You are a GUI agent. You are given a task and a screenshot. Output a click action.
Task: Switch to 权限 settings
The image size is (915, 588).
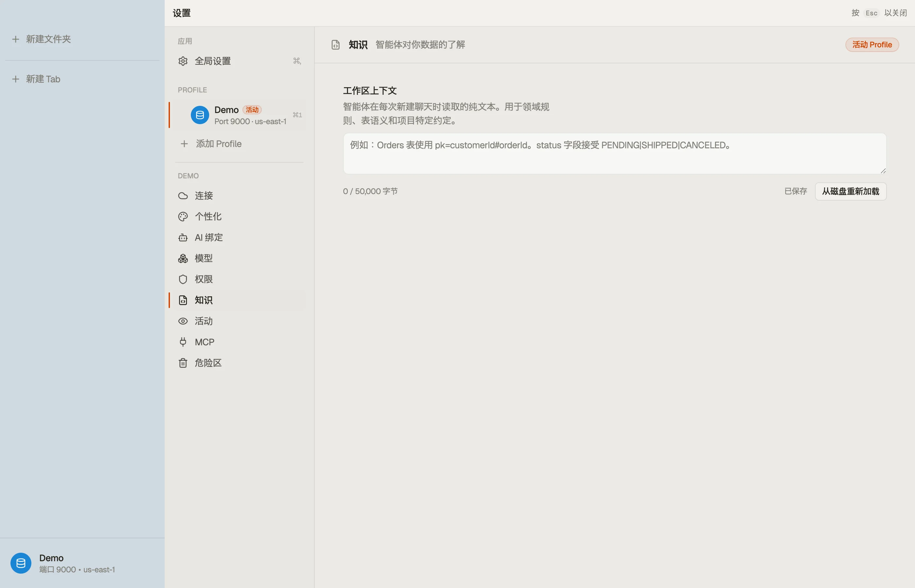click(x=240, y=279)
